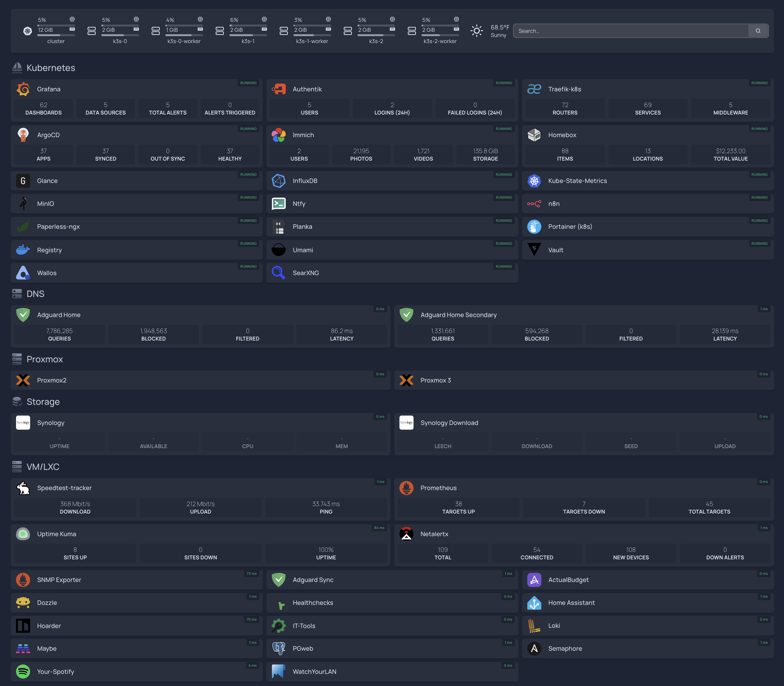This screenshot has height=686, width=784.
Task: Collapse the Kubernetes section header
Action: [x=51, y=68]
